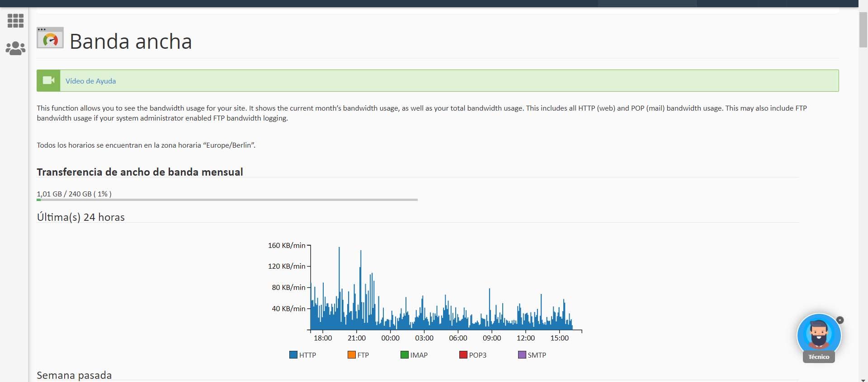
Task: Open the Vídeo de Ayuda link
Action: [x=90, y=81]
